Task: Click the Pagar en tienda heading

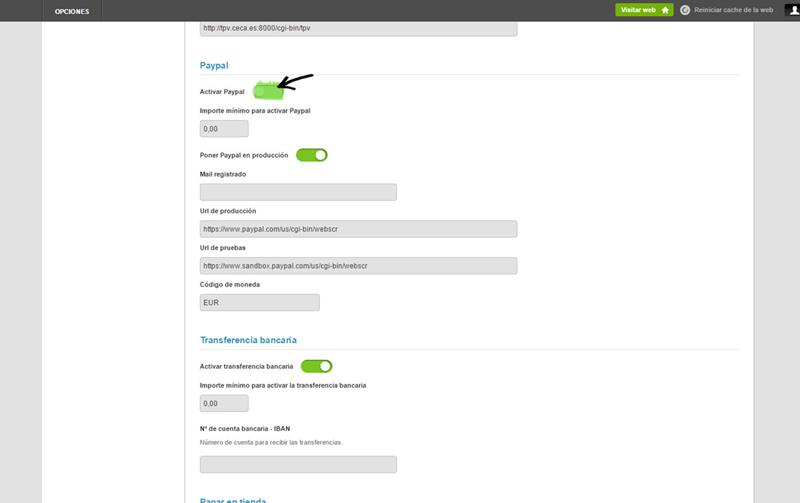Action: tap(233, 499)
